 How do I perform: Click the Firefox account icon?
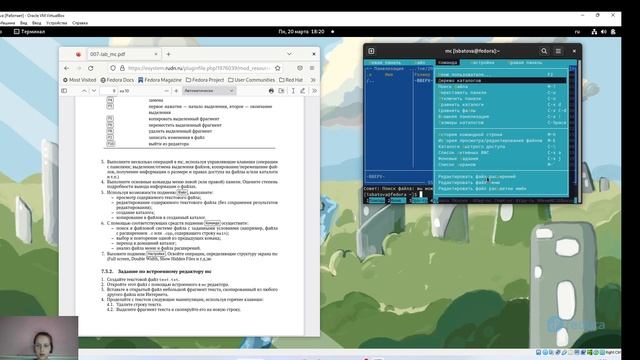pos(300,68)
